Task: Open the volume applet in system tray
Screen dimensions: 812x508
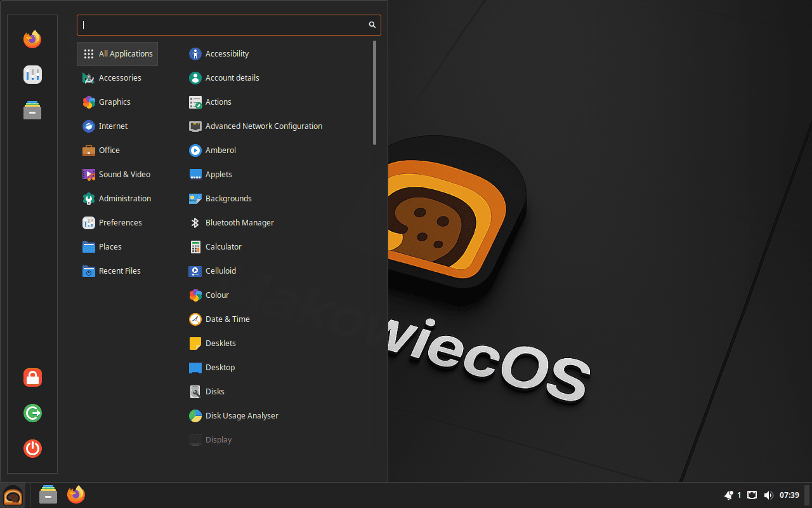Action: coord(768,495)
